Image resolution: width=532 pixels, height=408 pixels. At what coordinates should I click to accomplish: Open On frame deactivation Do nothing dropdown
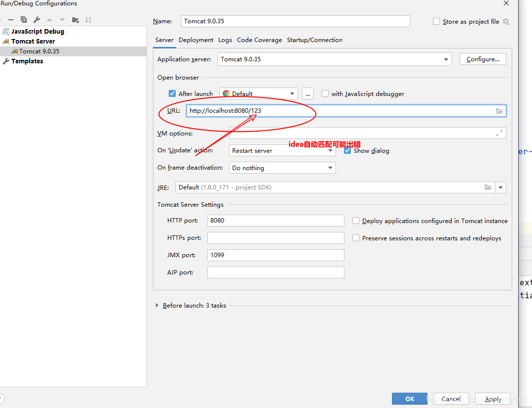point(282,168)
